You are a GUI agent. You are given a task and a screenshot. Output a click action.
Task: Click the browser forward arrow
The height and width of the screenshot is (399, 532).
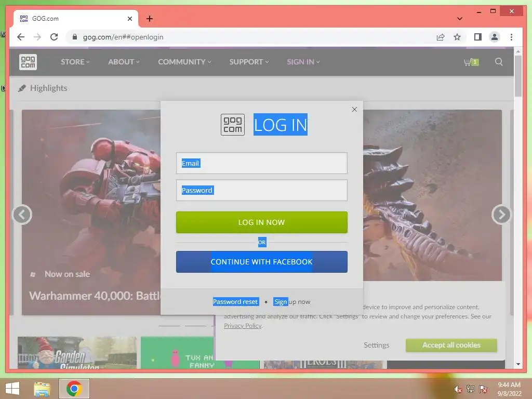click(x=37, y=37)
